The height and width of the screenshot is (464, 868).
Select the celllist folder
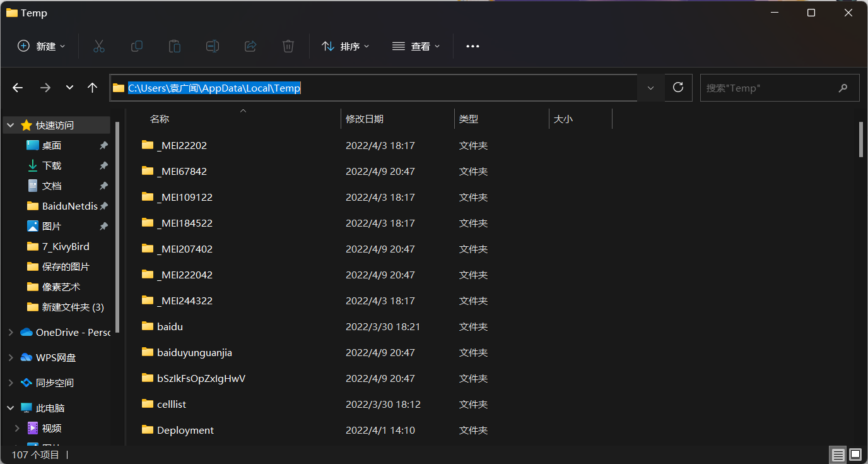[x=172, y=404]
